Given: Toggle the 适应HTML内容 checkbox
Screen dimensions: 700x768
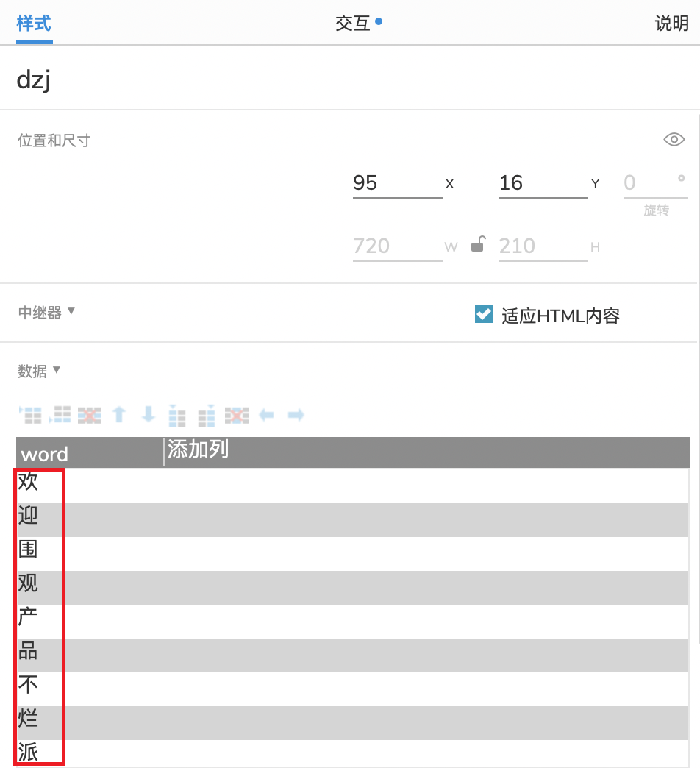Looking at the screenshot, I should click(x=484, y=314).
